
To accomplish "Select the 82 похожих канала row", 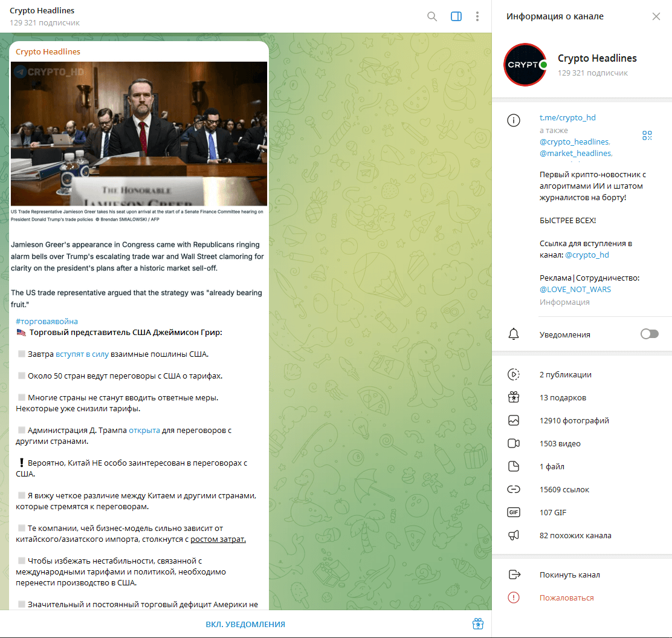I will point(582,535).
